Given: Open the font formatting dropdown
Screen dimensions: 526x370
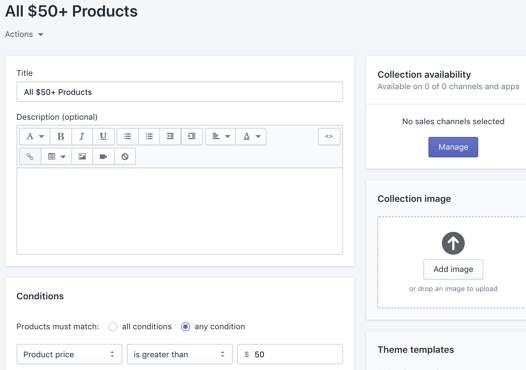Looking at the screenshot, I should 35,137.
